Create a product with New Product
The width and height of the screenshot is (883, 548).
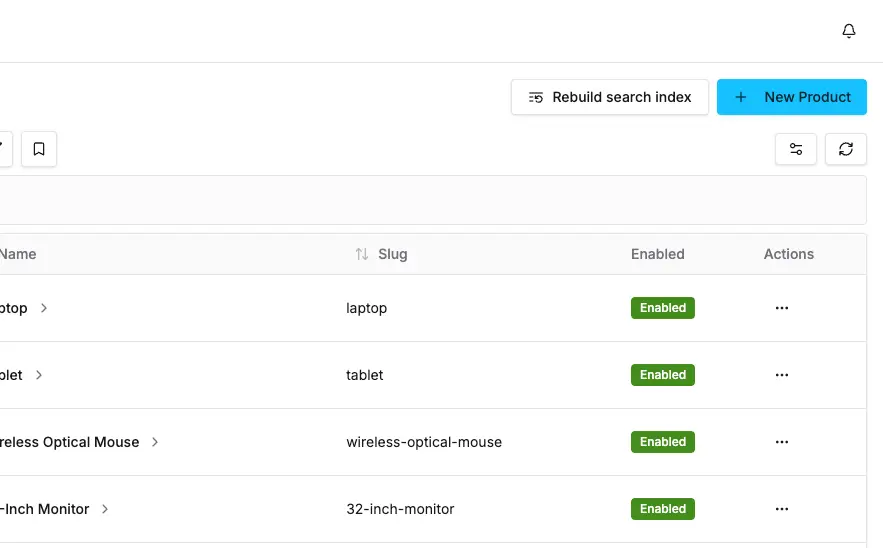[792, 97]
